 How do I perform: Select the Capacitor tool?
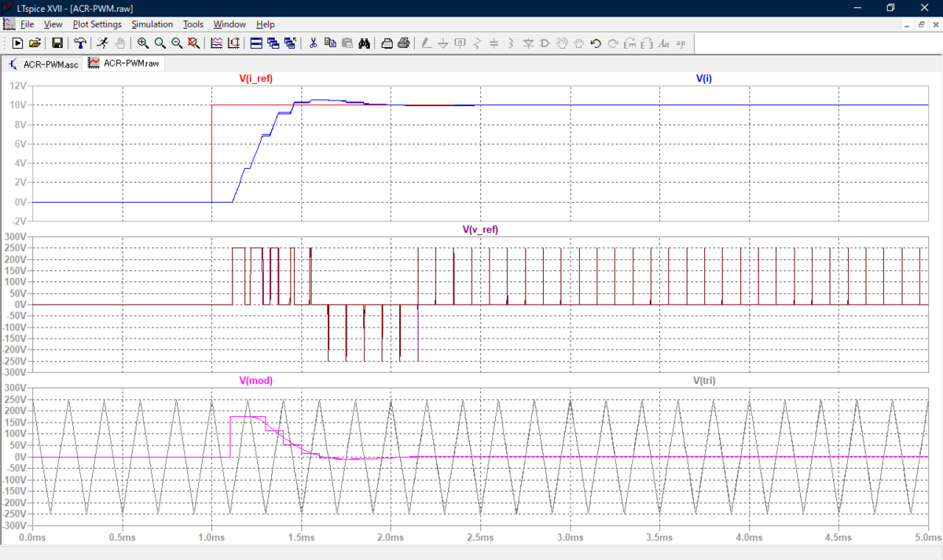click(x=494, y=43)
